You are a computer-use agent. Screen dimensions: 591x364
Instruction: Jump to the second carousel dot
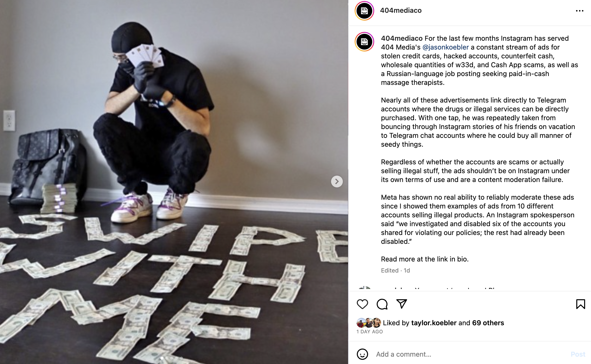167,358
